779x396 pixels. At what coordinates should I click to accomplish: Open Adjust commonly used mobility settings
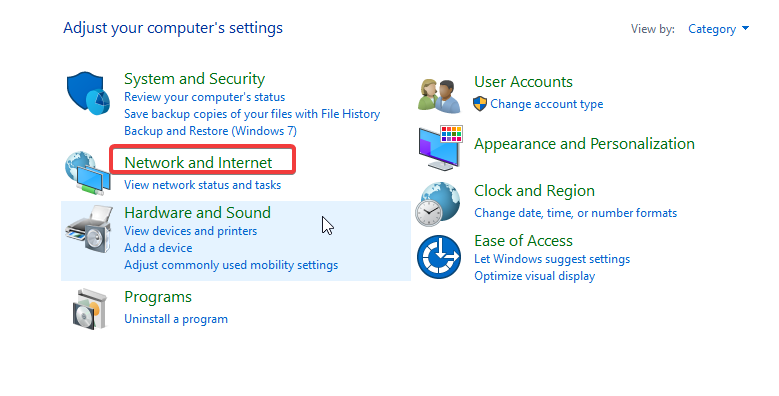tap(231, 265)
